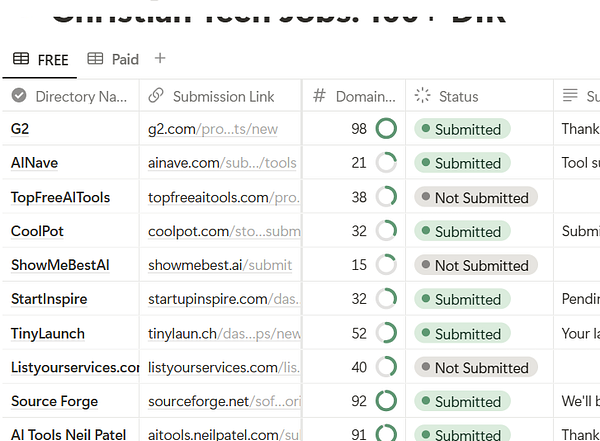The height and width of the screenshot is (441, 600).
Task: Open the Domain column header menu
Action: (354, 96)
